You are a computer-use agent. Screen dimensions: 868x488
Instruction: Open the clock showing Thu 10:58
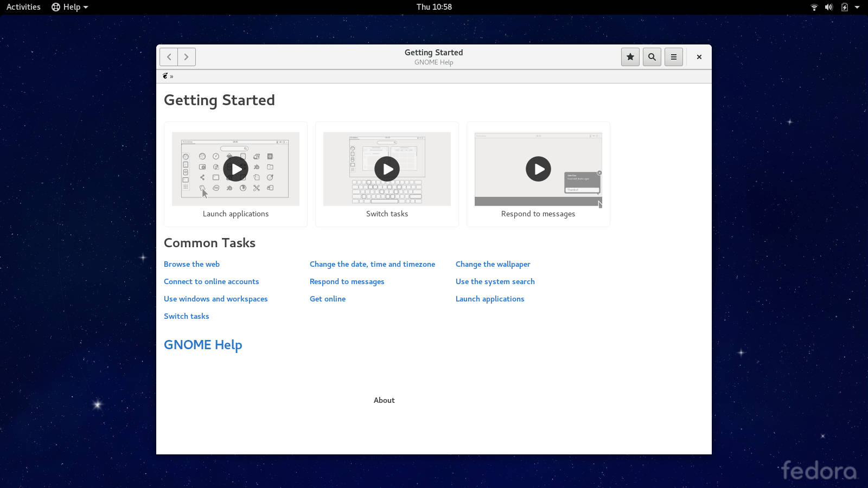(434, 7)
